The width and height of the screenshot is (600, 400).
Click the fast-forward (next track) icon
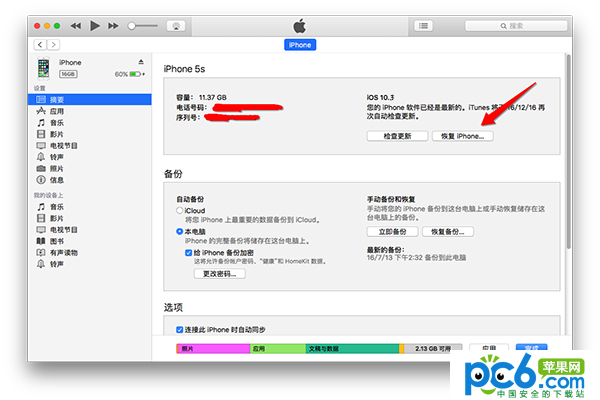point(113,24)
